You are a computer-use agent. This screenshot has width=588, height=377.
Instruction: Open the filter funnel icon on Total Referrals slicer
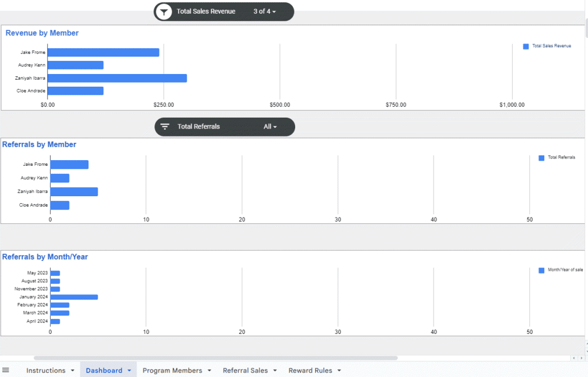point(165,126)
